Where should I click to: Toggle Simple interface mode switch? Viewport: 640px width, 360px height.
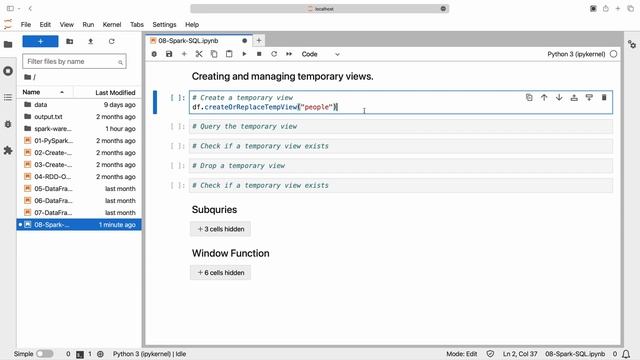click(44, 354)
